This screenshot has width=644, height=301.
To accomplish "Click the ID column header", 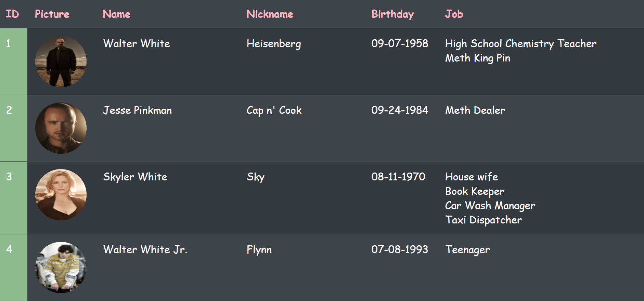I will (12, 14).
